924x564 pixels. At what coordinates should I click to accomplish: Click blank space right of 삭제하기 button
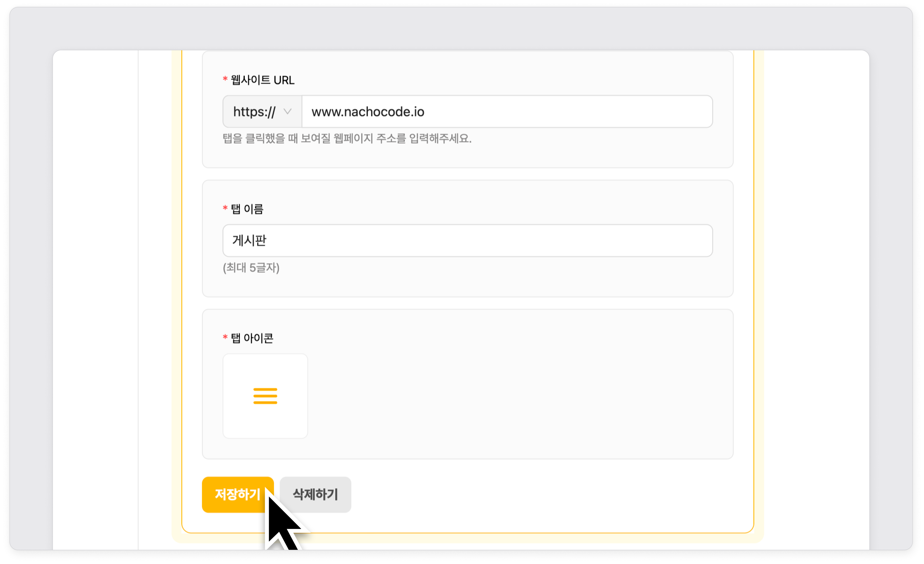coord(525,495)
